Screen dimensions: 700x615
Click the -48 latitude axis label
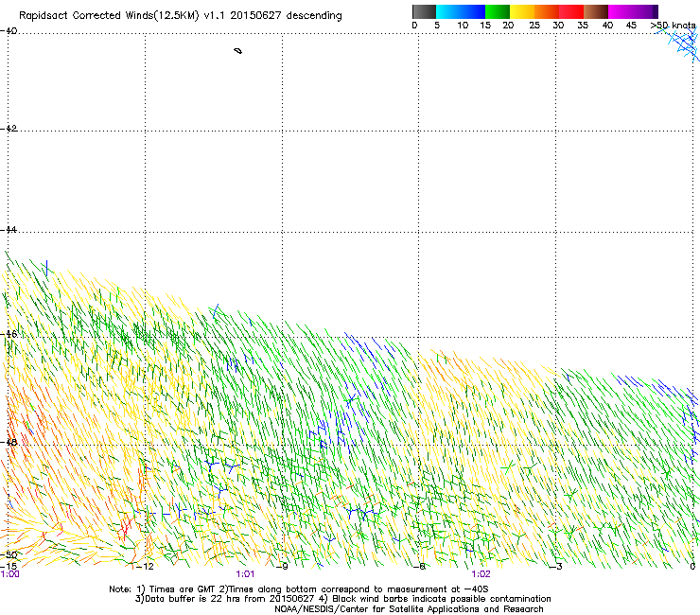coord(9,442)
